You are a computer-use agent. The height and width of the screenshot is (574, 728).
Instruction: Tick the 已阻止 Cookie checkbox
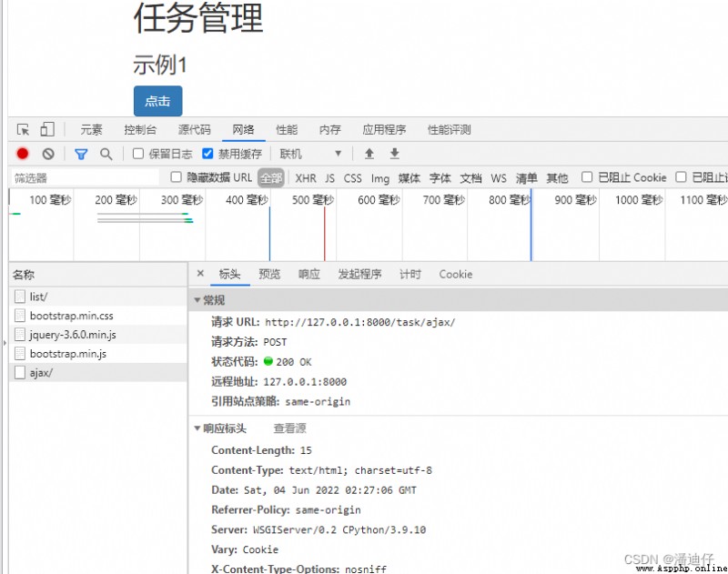(x=587, y=177)
